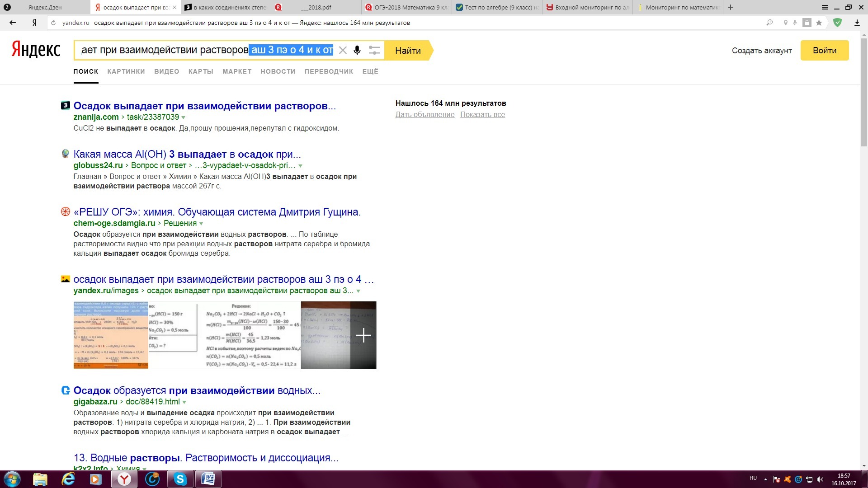Expand the globuss24.ru result dropdown arrow

(x=301, y=166)
